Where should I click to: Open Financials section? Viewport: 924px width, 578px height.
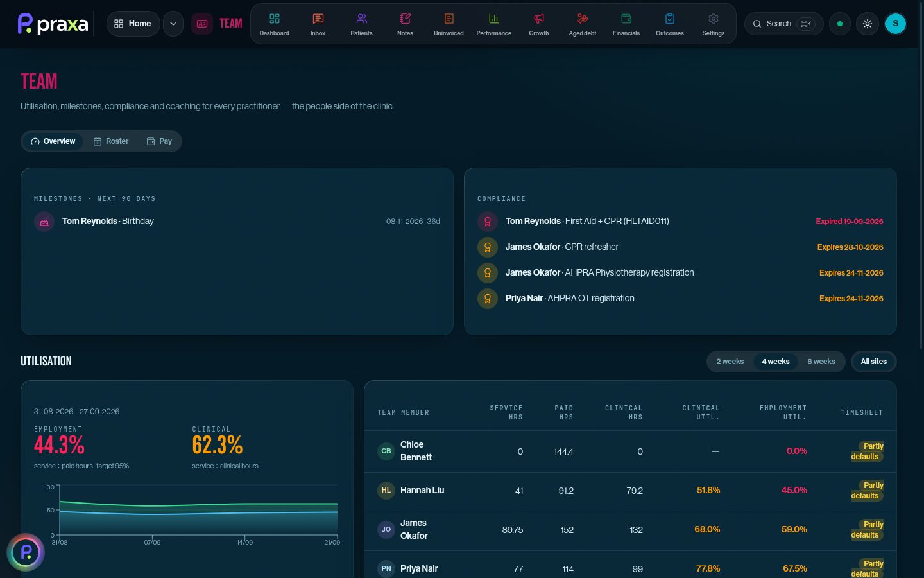pyautogui.click(x=626, y=24)
